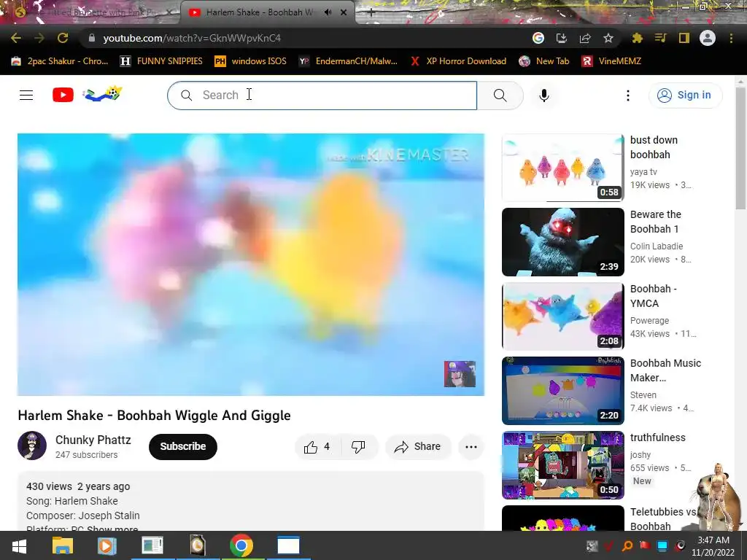Close the Harlem Shake tab

tap(344, 12)
